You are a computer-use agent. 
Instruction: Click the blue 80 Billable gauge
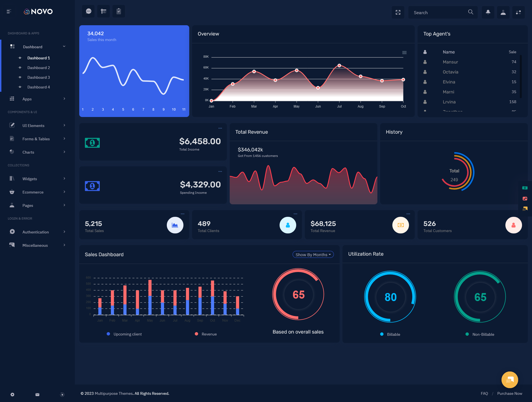[390, 297]
